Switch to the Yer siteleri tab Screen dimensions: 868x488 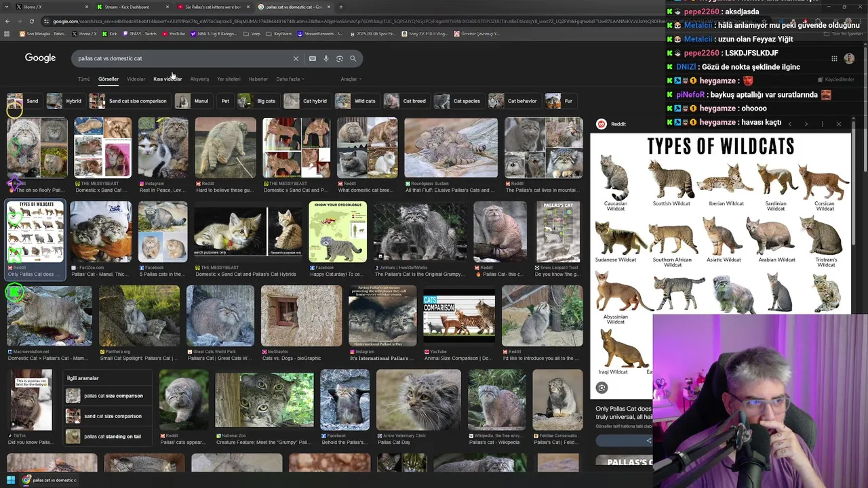pyautogui.click(x=229, y=79)
